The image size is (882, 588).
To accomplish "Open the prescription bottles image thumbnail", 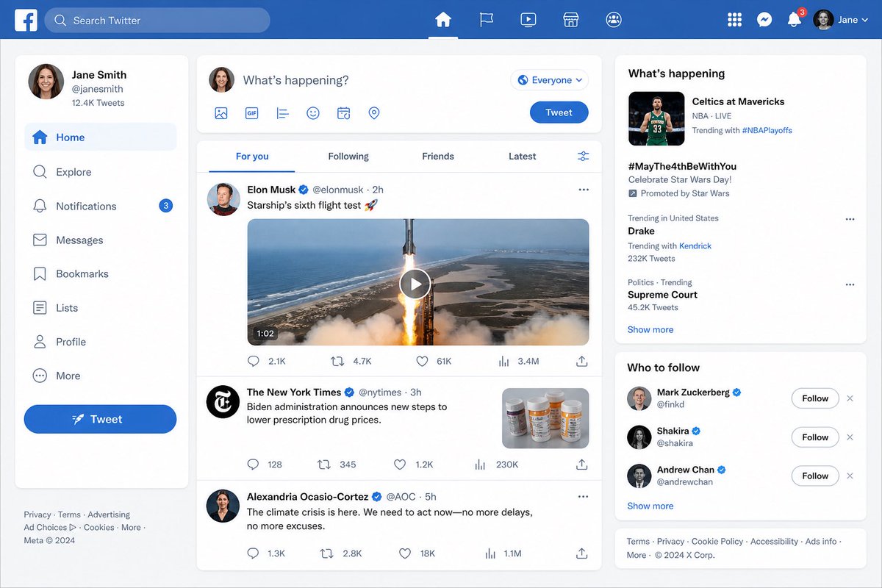I will point(545,418).
